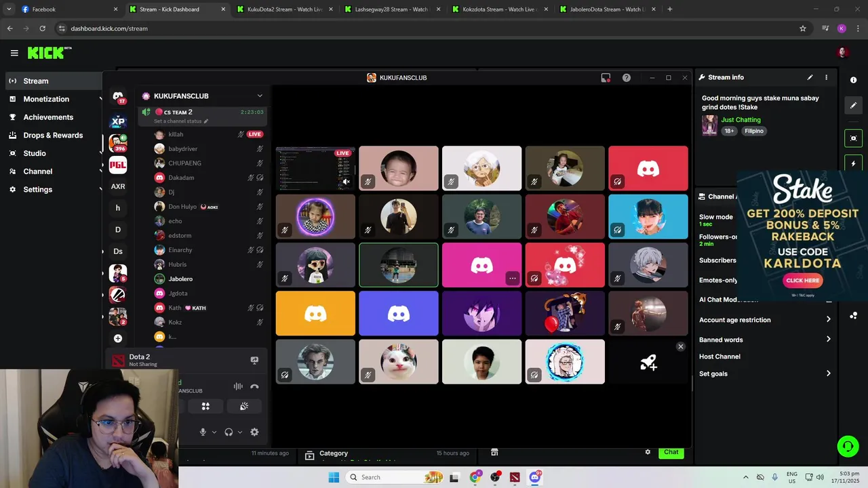The height and width of the screenshot is (488, 868).
Task: Add a new Discord server
Action: (118, 338)
